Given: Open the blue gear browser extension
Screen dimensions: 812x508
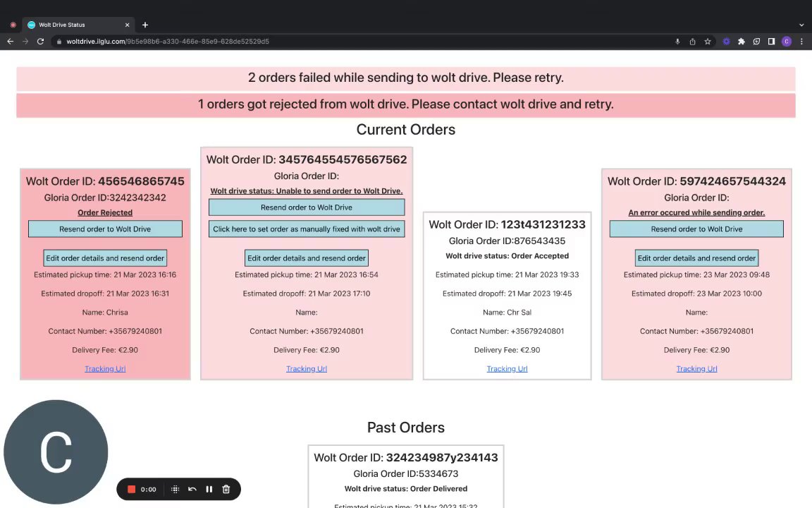Looking at the screenshot, I should (x=727, y=42).
